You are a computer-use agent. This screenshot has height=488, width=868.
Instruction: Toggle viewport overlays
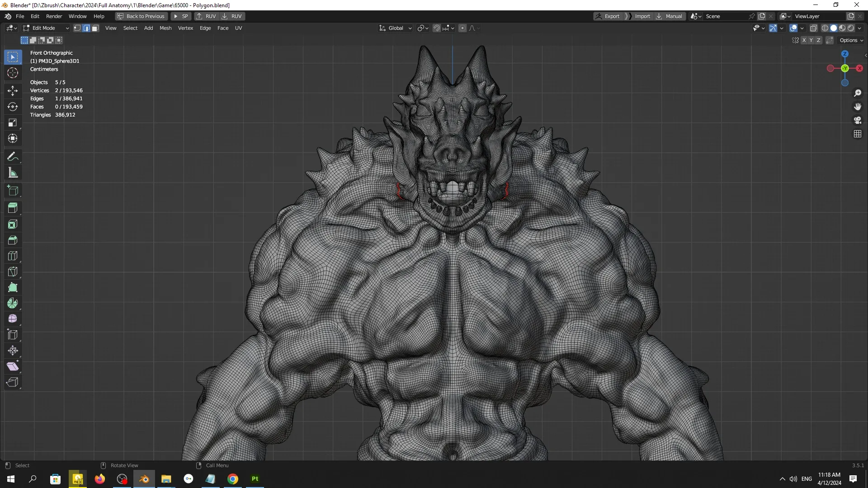pyautogui.click(x=793, y=28)
